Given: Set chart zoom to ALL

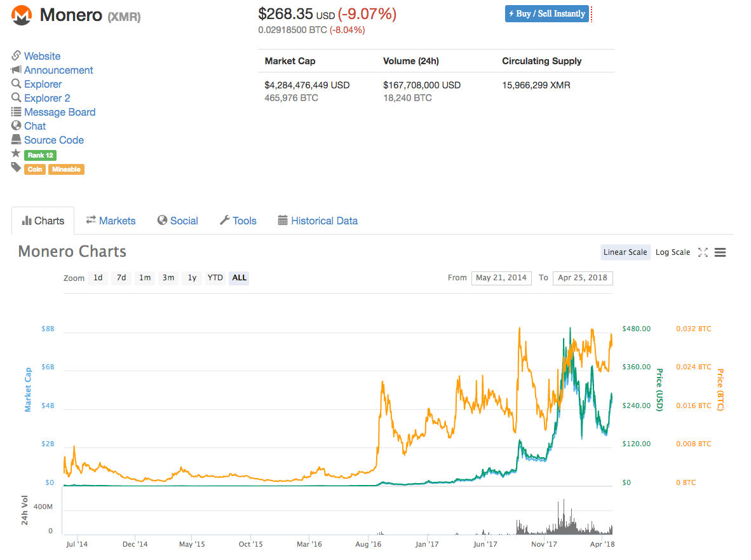Looking at the screenshot, I should click(x=239, y=278).
